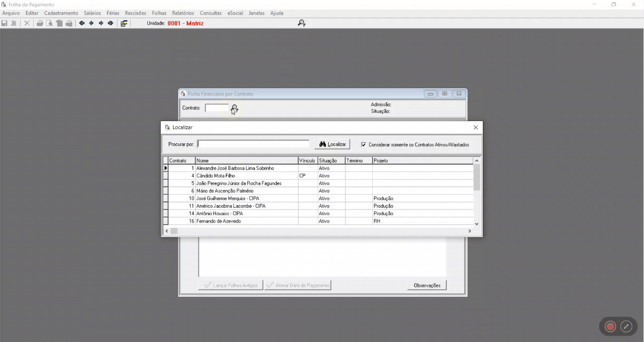The height and width of the screenshot is (342, 644).
Task: Click the Print icon in the toolbar
Action: pos(39,23)
